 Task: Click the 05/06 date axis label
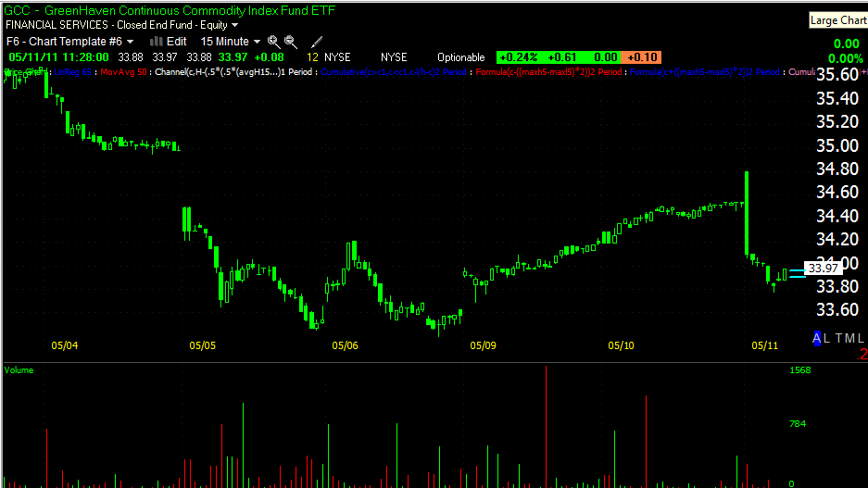345,345
